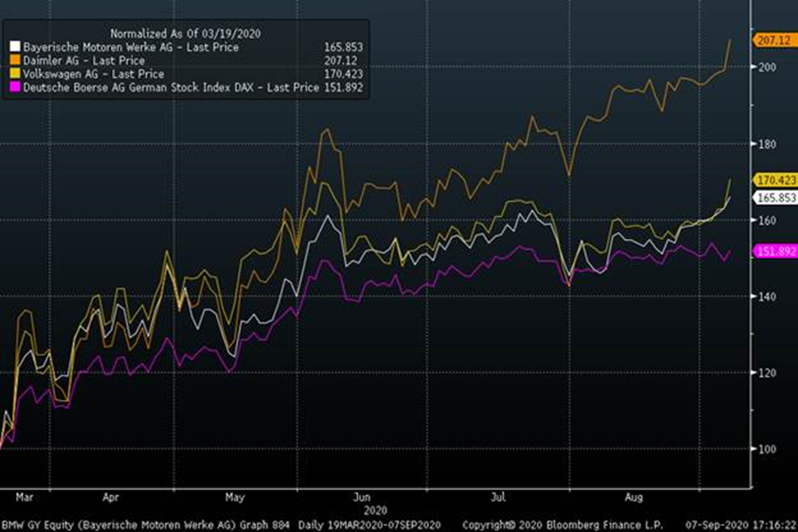
Task: Click the 'BMW GY Equity' footer text
Action: pyautogui.click(x=37, y=525)
